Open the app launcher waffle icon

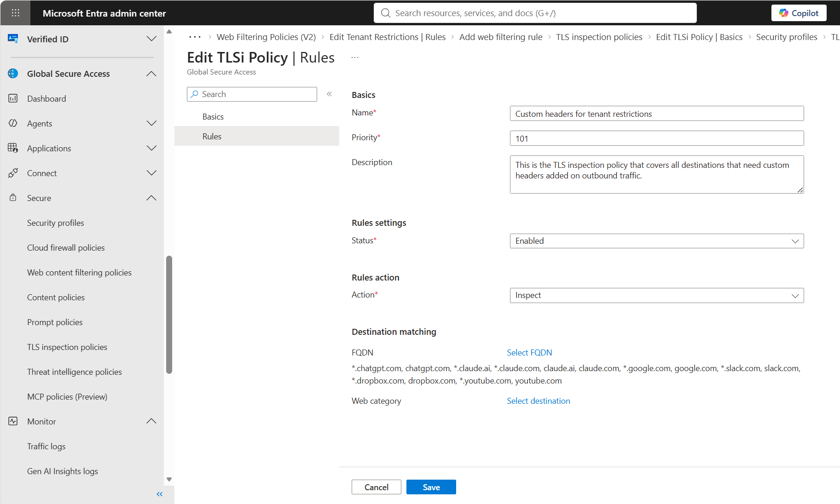click(x=15, y=13)
